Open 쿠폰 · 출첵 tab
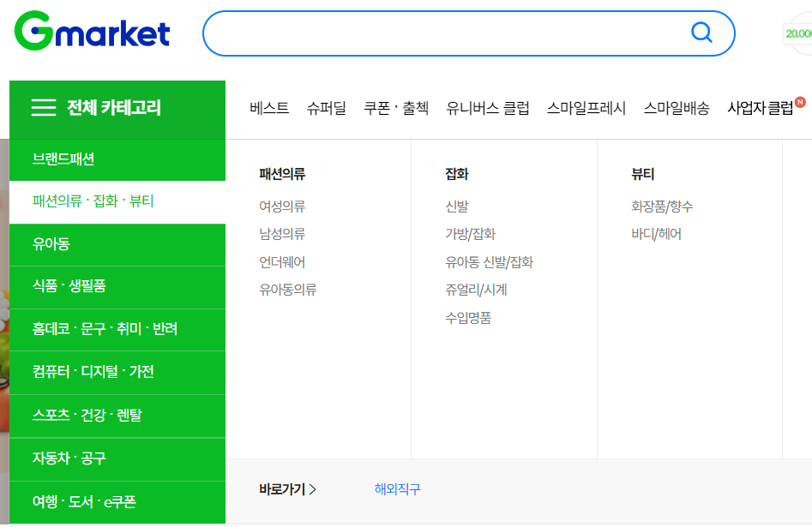This screenshot has width=812, height=527. point(396,108)
